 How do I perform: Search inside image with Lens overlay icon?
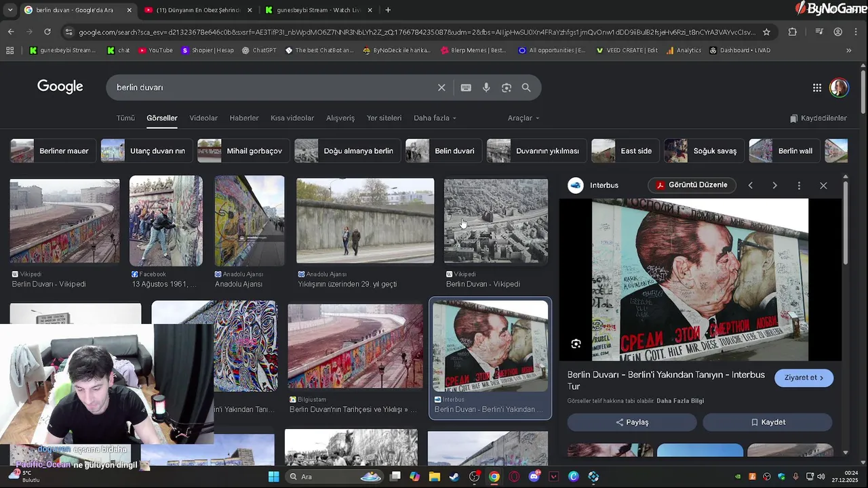pyautogui.click(x=576, y=344)
